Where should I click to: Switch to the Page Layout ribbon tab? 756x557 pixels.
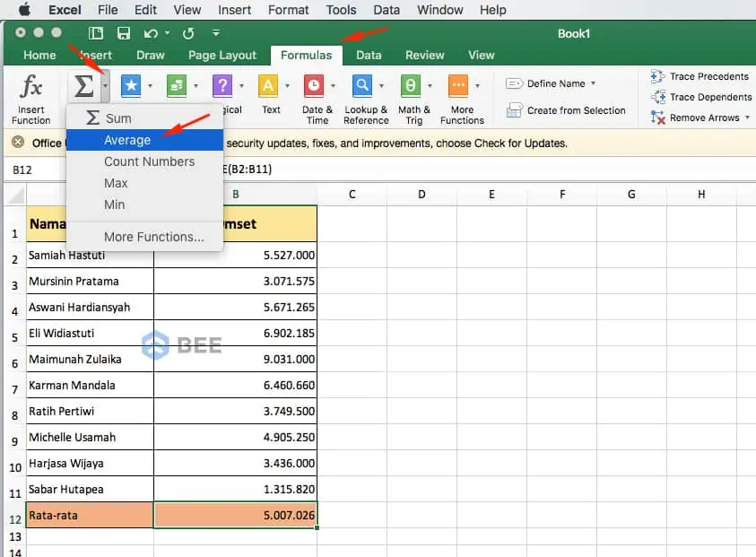coord(222,55)
